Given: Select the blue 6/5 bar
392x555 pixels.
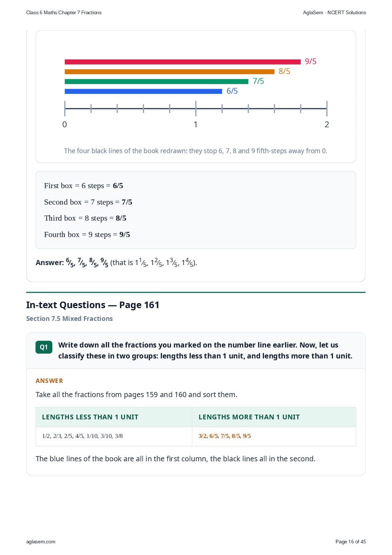Looking at the screenshot, I should [143, 92].
